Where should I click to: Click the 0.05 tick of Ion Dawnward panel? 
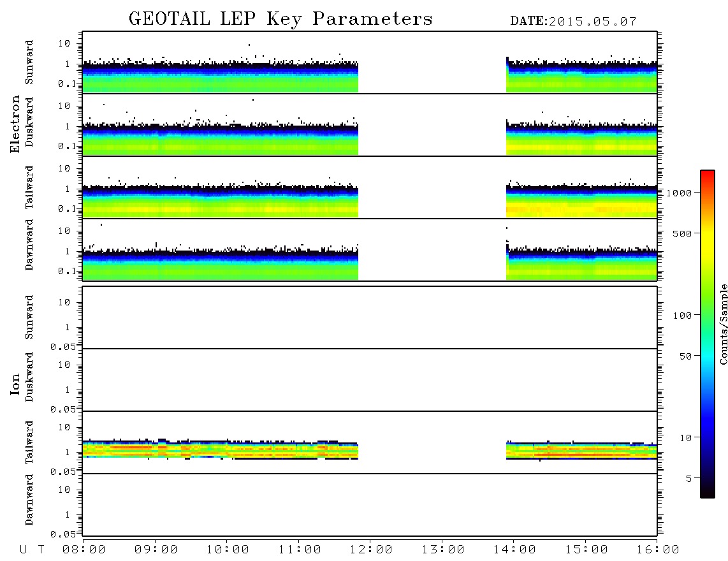click(62, 534)
